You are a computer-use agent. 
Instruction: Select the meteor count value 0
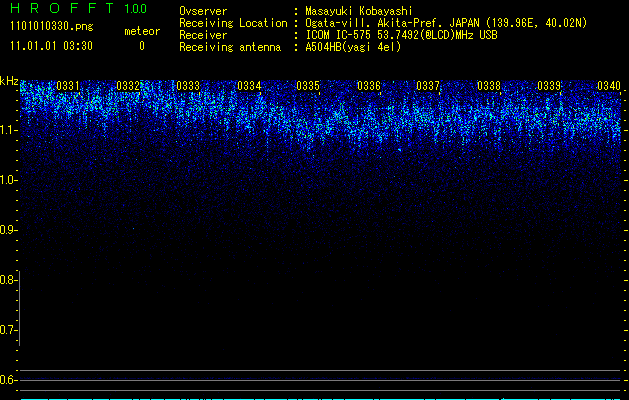coord(142,46)
